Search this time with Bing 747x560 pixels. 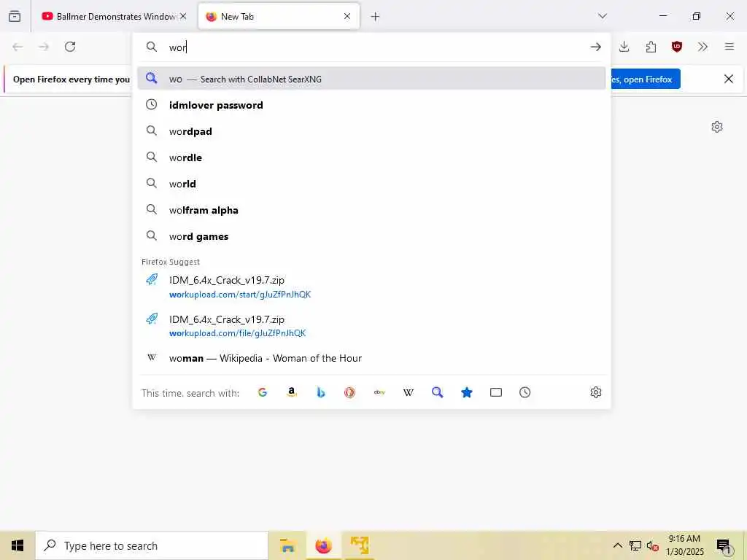(x=321, y=392)
